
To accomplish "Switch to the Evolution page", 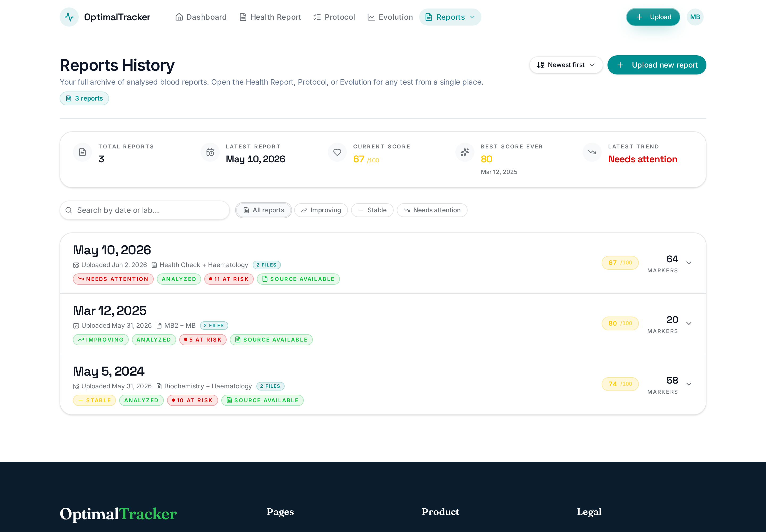I will 390,17.
